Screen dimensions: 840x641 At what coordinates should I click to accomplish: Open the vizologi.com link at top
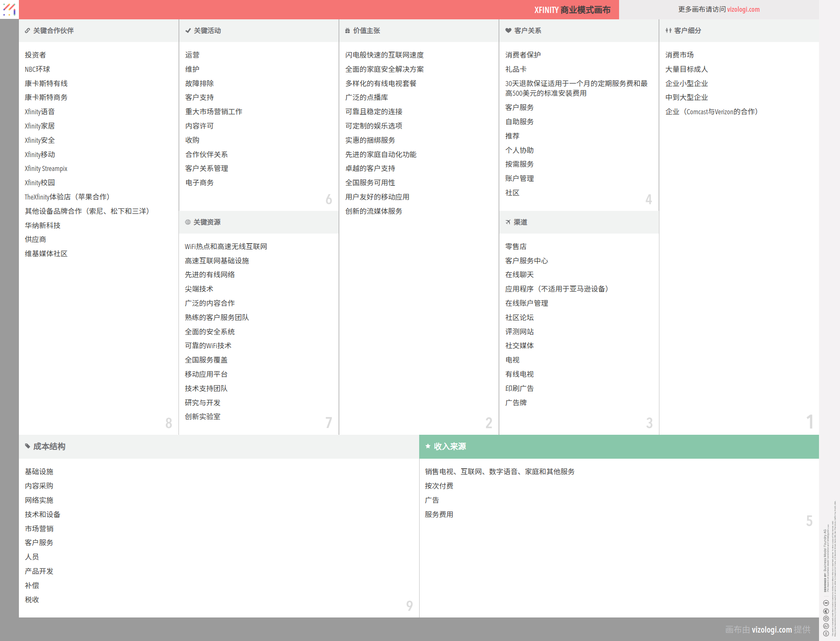[743, 9]
